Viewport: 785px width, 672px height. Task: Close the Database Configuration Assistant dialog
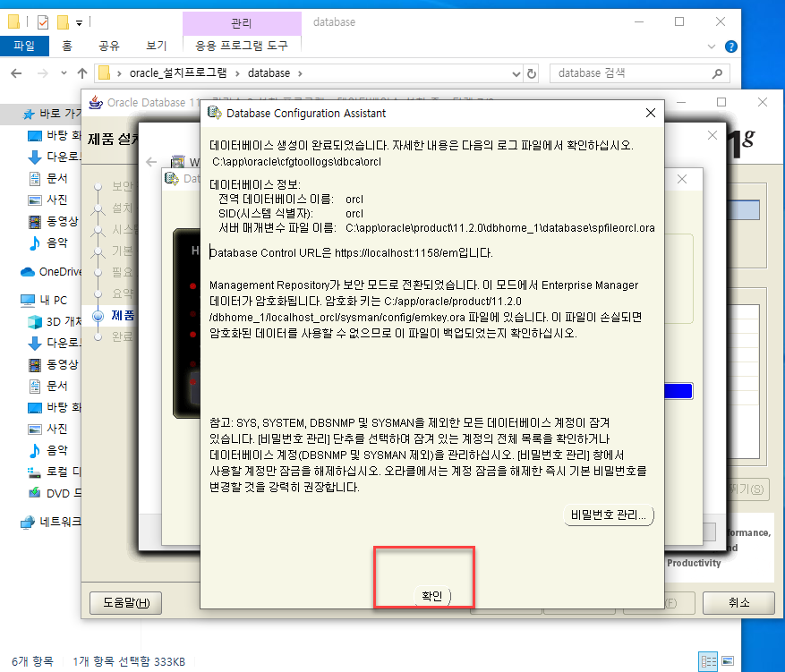click(x=651, y=113)
